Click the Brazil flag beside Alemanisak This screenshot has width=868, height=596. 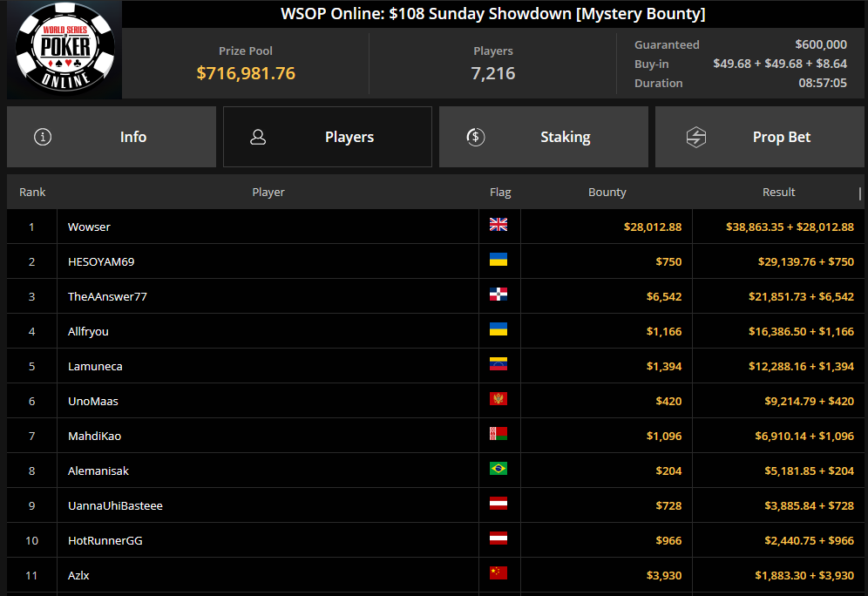[498, 468]
